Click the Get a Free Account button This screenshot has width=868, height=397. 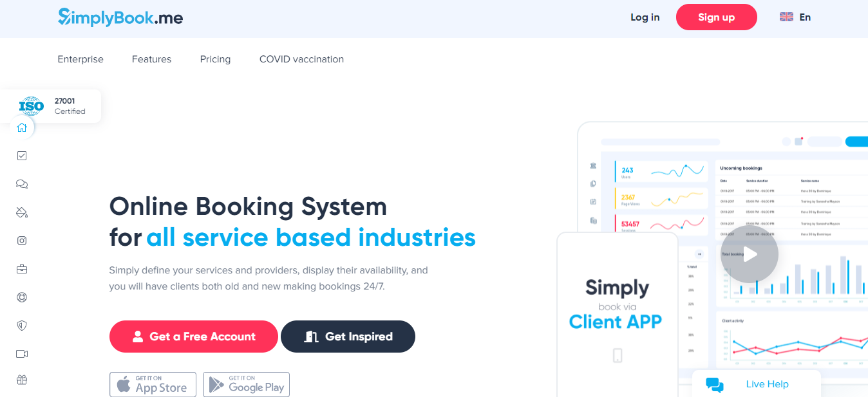coord(193,337)
